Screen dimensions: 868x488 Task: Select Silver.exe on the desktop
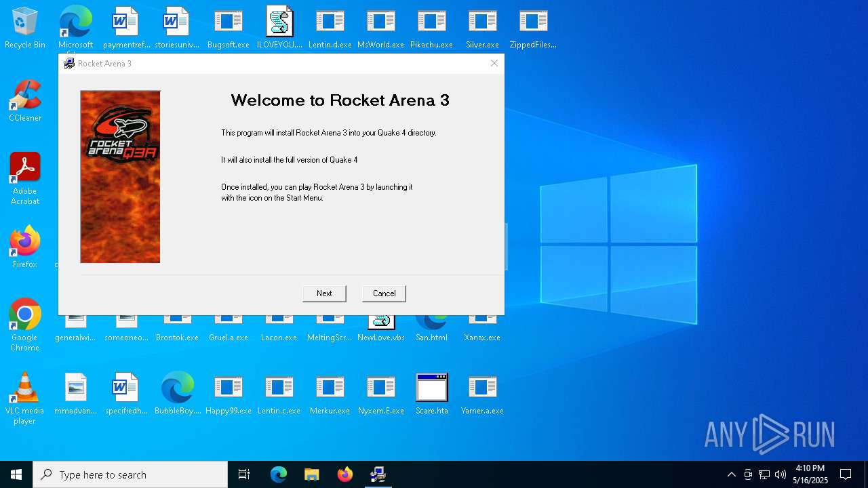point(482,28)
